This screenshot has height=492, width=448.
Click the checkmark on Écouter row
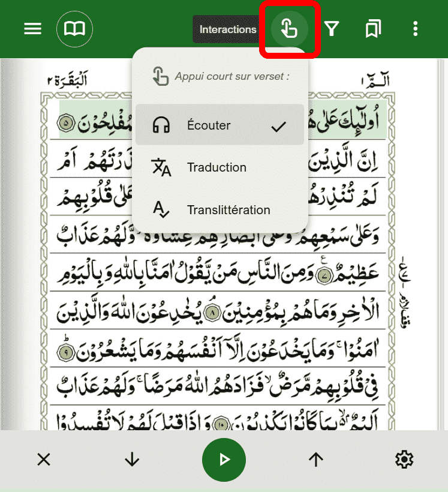(x=279, y=126)
